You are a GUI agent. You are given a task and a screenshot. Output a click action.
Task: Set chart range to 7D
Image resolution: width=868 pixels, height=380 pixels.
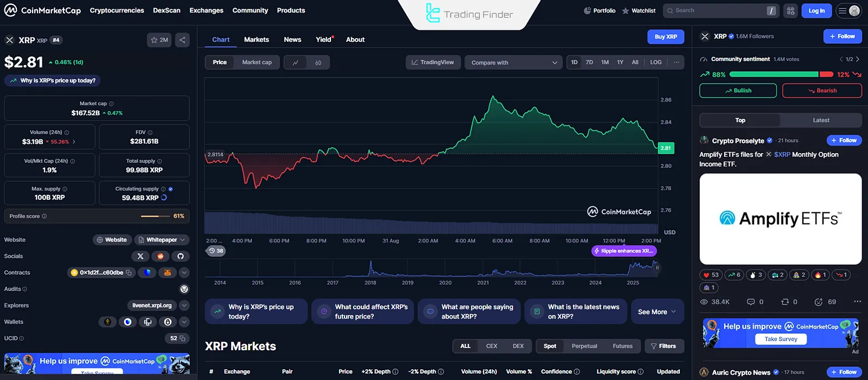(x=589, y=62)
